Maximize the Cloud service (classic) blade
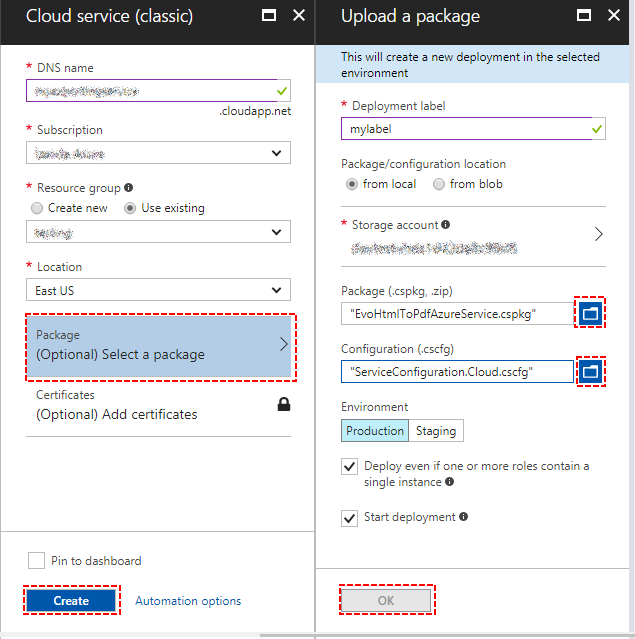 click(268, 16)
